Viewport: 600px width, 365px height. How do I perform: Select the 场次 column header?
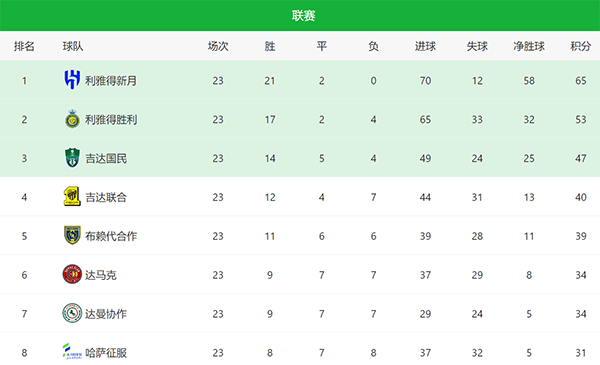(x=218, y=46)
